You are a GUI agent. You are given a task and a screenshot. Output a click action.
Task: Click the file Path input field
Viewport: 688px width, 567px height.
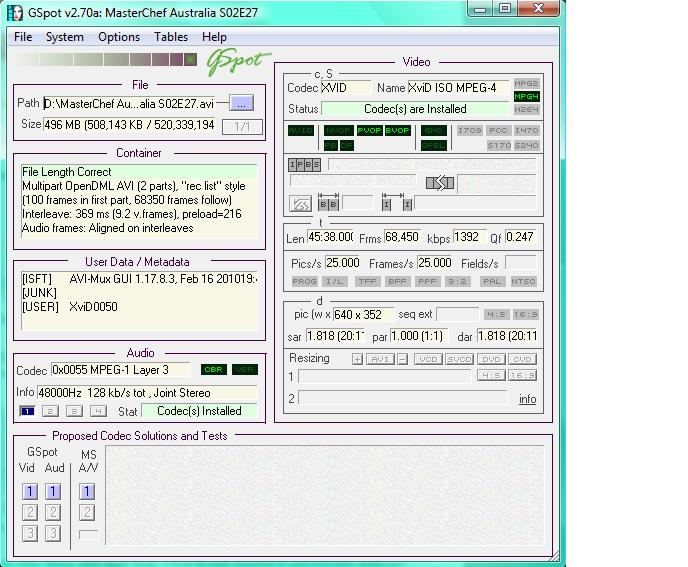pos(129,104)
